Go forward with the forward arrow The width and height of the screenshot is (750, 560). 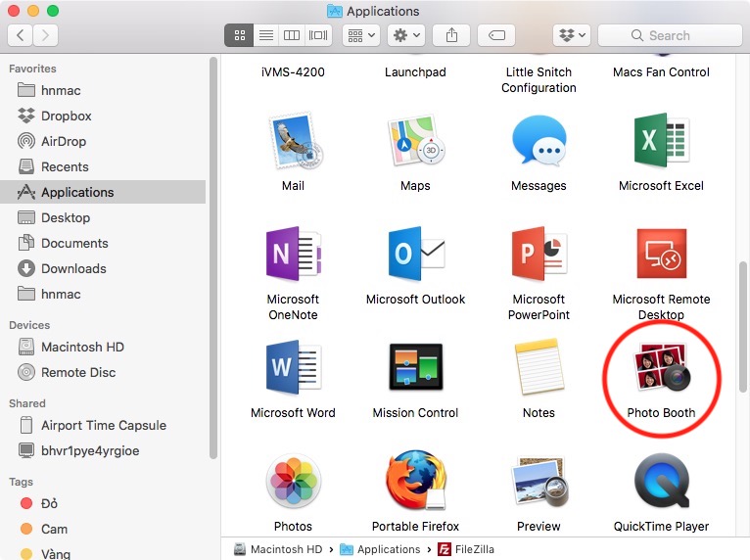45,35
